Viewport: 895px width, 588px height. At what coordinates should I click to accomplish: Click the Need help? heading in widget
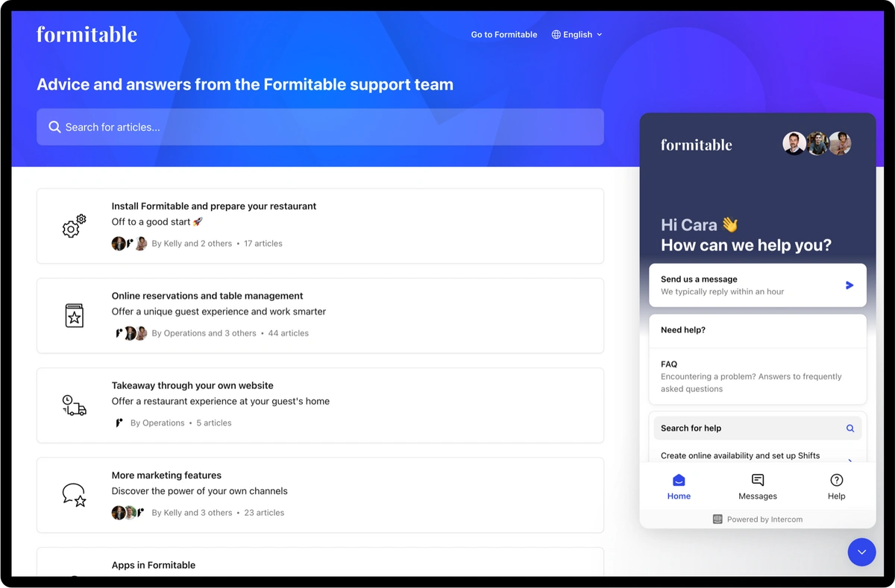coord(683,330)
